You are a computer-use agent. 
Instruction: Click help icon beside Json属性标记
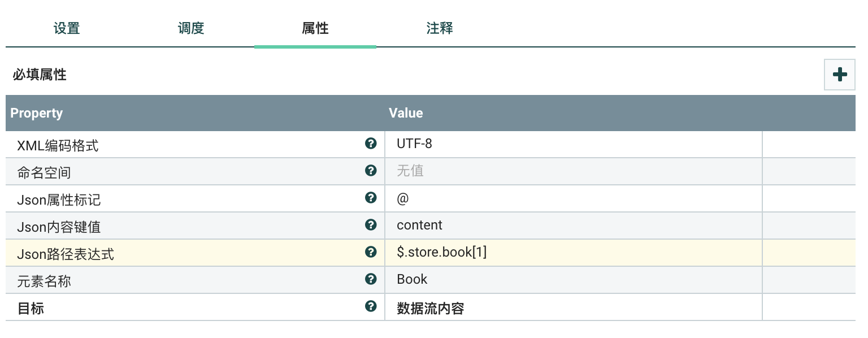371,198
